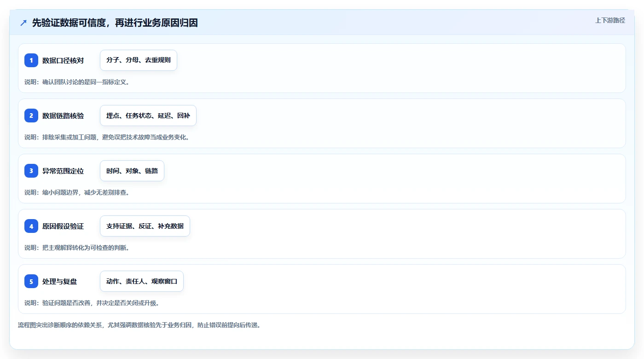
Task: Select the 支持证据、反证、补充数据 chip
Action: (145, 226)
